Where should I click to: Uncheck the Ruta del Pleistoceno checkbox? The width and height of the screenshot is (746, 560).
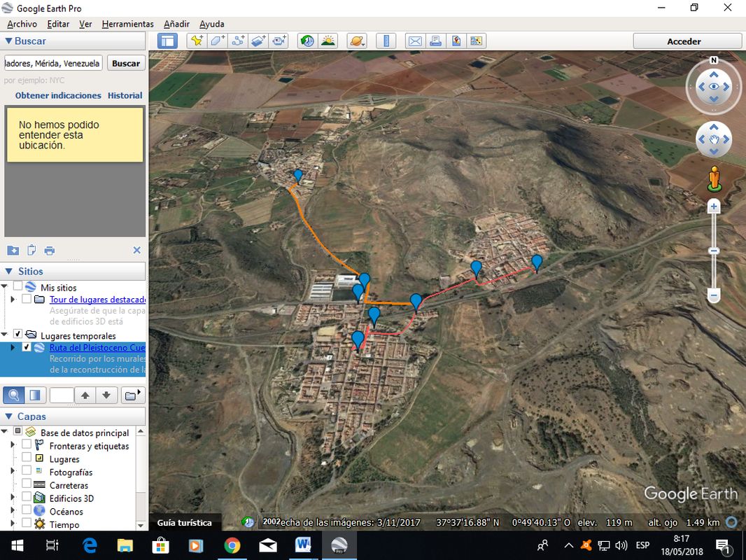click(27, 346)
